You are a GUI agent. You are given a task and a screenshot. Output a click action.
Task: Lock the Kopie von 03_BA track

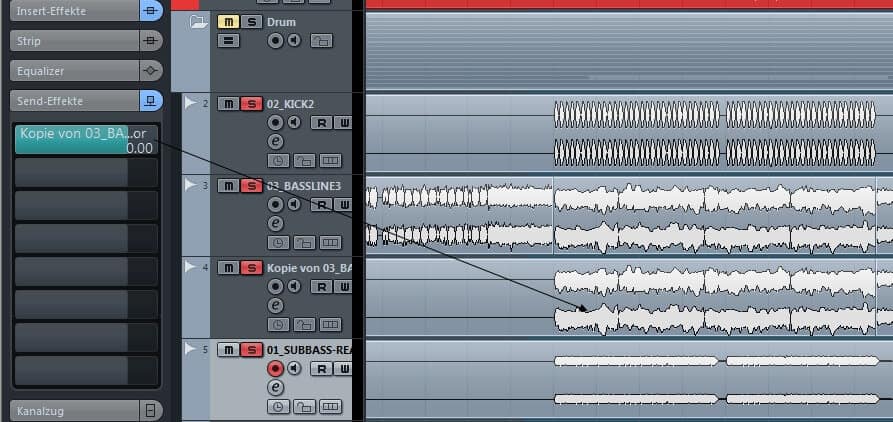(305, 325)
